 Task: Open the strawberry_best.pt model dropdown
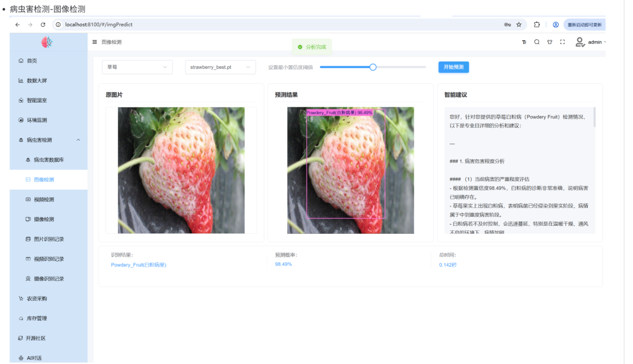click(x=220, y=67)
